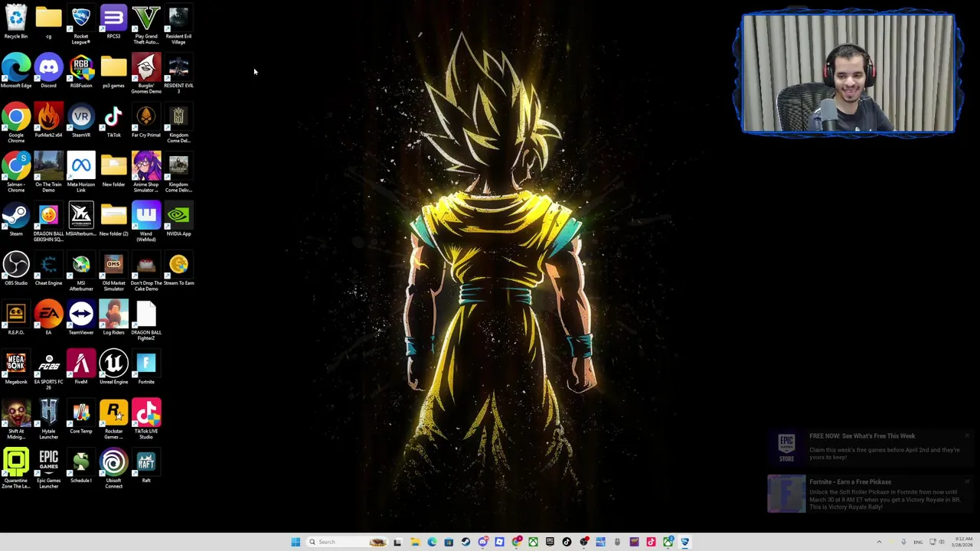Switch ENG input language indicator
This screenshot has width=980, height=551.
tap(918, 542)
